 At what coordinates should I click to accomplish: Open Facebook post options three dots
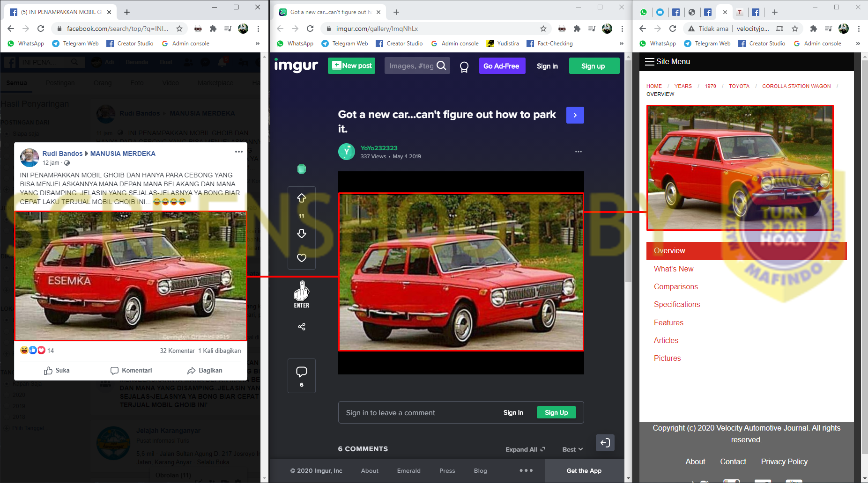239,152
